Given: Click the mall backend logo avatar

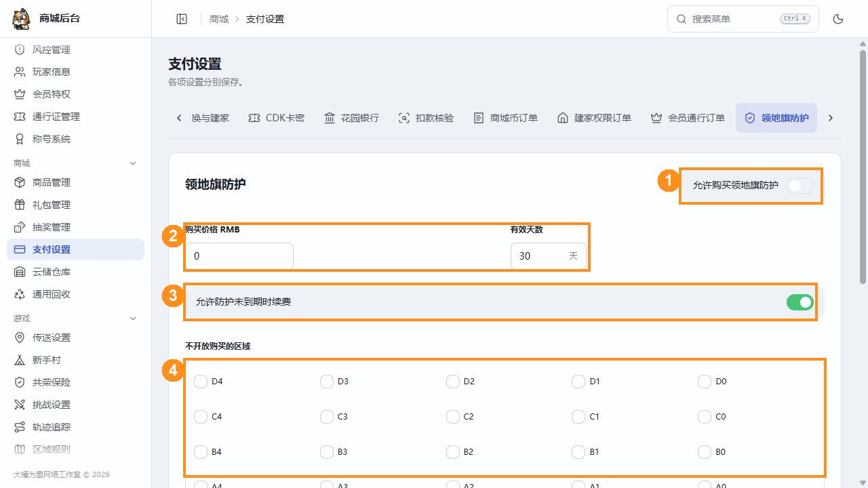Looking at the screenshot, I should pos(22,19).
